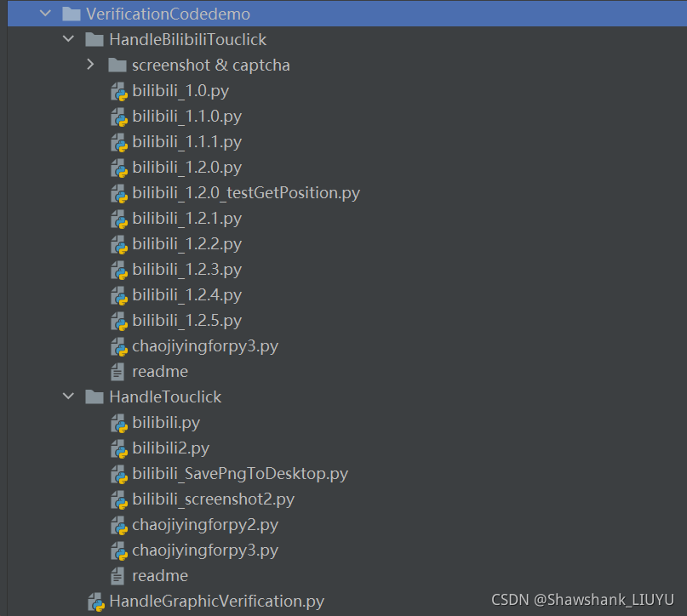Open file HandleGraphicVerification.py
Viewport: 687px width, 616px height.
pos(216,602)
